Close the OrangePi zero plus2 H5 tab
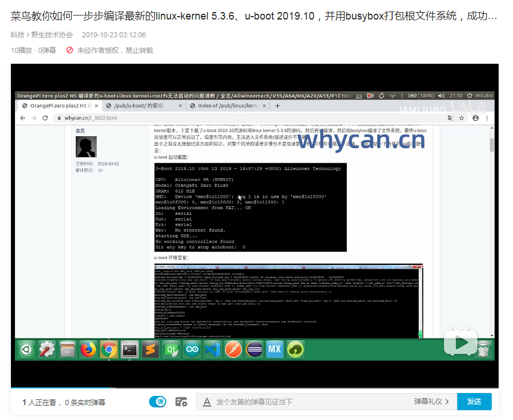513x420 pixels. pyautogui.click(x=96, y=106)
